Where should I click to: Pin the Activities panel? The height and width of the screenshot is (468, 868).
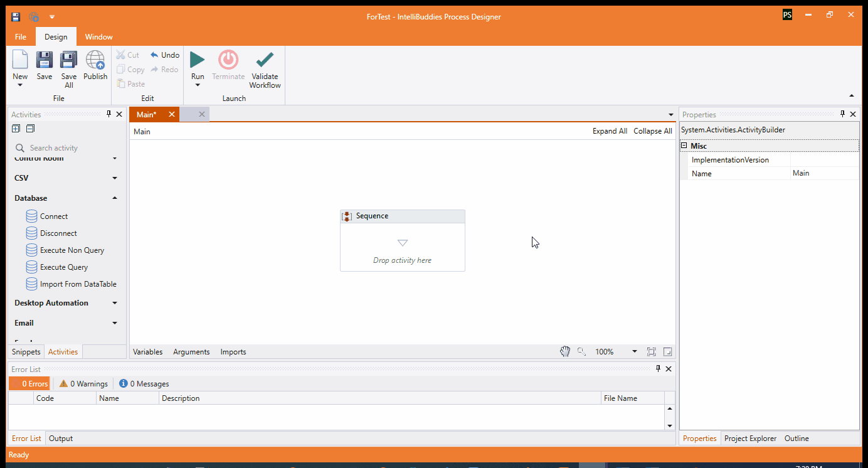[110, 114]
